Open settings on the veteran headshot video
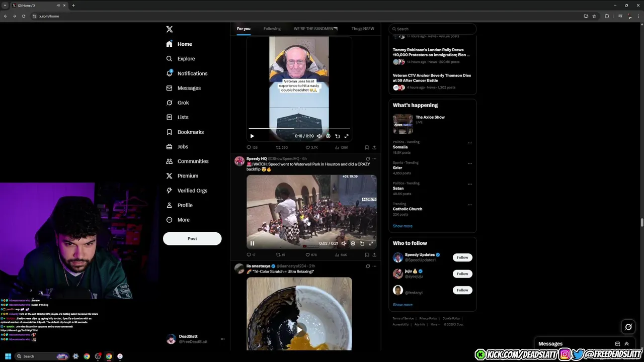This screenshot has height=362, width=644. pyautogui.click(x=328, y=136)
